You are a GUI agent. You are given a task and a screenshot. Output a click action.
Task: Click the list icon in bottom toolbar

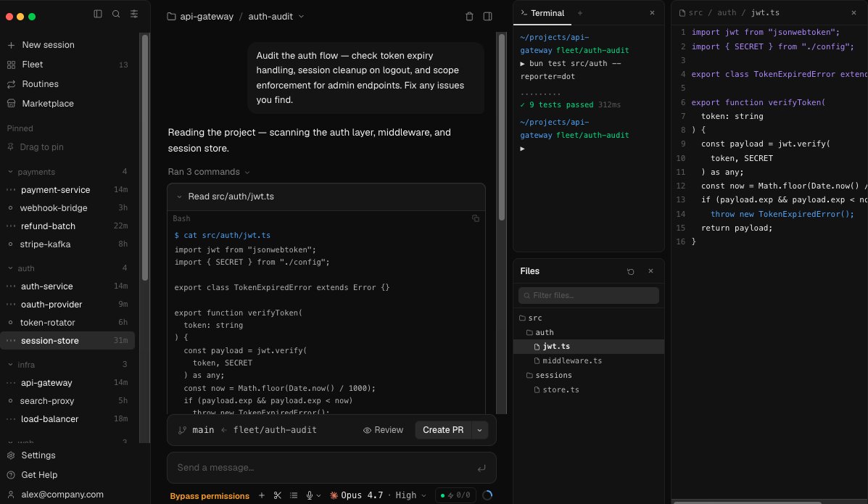coord(294,496)
